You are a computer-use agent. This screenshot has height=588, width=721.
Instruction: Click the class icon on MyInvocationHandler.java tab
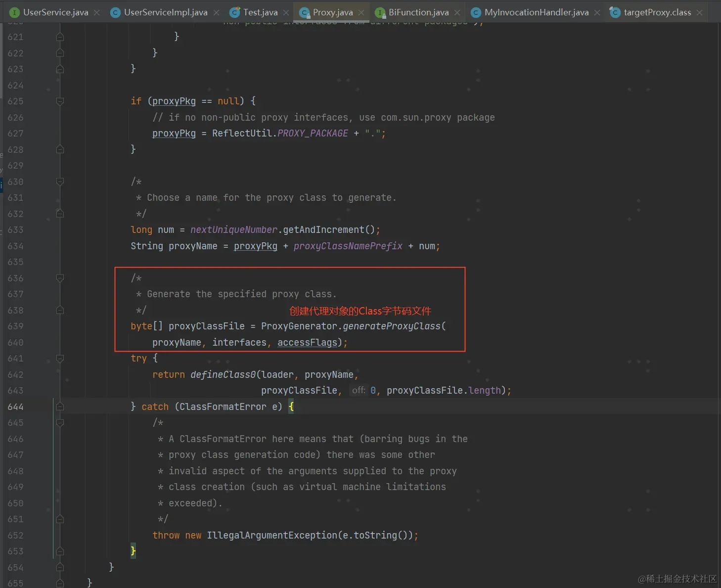click(476, 12)
